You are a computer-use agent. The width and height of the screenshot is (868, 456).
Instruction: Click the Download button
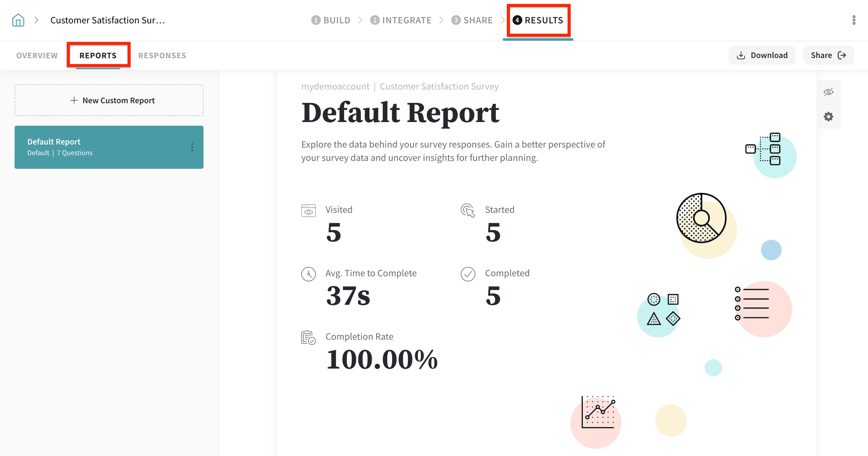pyautogui.click(x=762, y=55)
